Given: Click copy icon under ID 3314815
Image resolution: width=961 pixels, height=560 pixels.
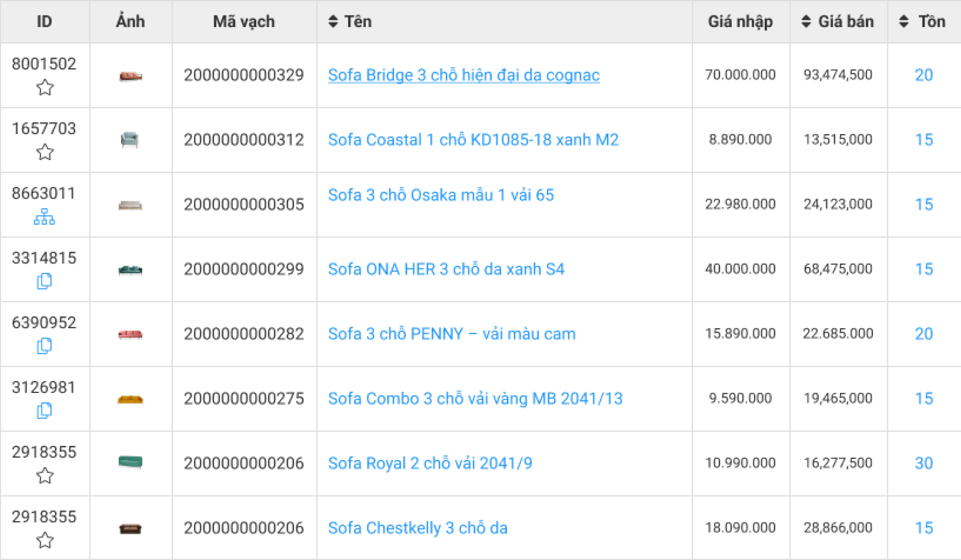Looking at the screenshot, I should tap(44, 281).
